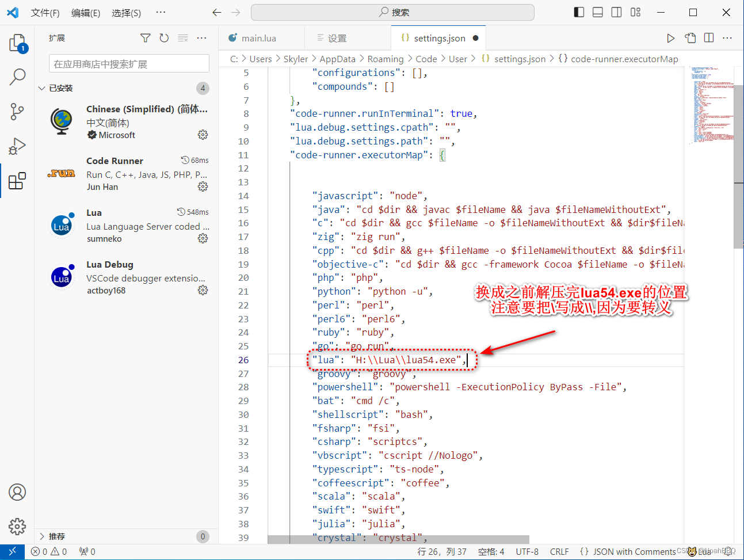Run code with the play icon

[670, 38]
